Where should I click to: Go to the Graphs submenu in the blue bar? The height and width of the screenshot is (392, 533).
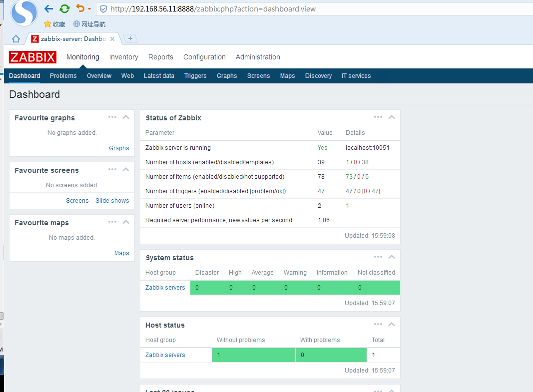[227, 76]
